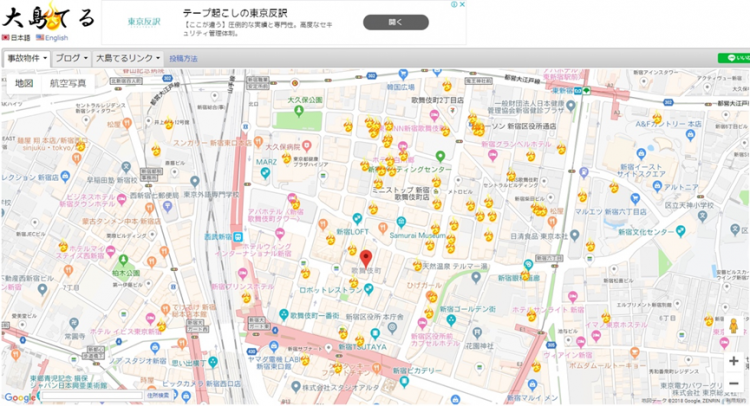Viewport: 750px width, 406px height.
Task: Click the 新宿ピカデリー map pin
Action: coord(404,382)
